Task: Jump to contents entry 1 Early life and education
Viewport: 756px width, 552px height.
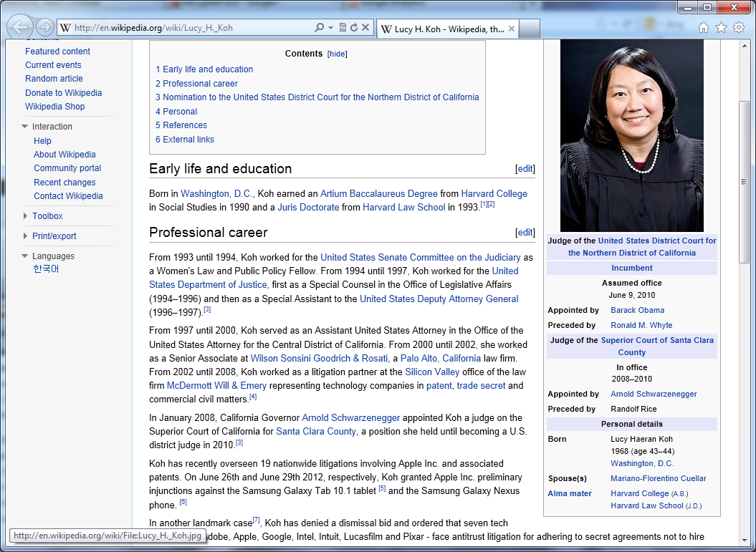Action: [204, 69]
